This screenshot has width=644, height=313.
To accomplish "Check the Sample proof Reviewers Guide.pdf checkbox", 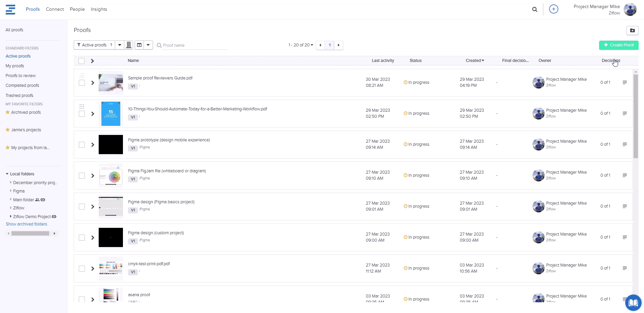I will point(82,83).
